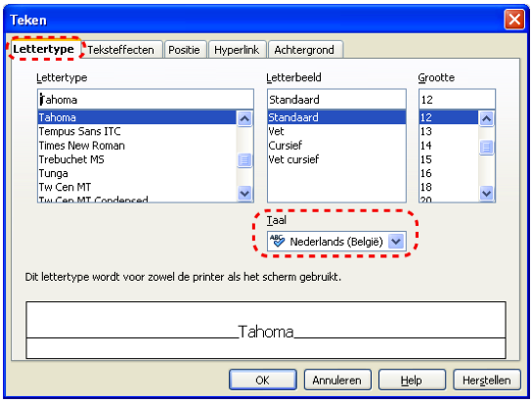Go to the Hyperlink tab

click(x=237, y=50)
